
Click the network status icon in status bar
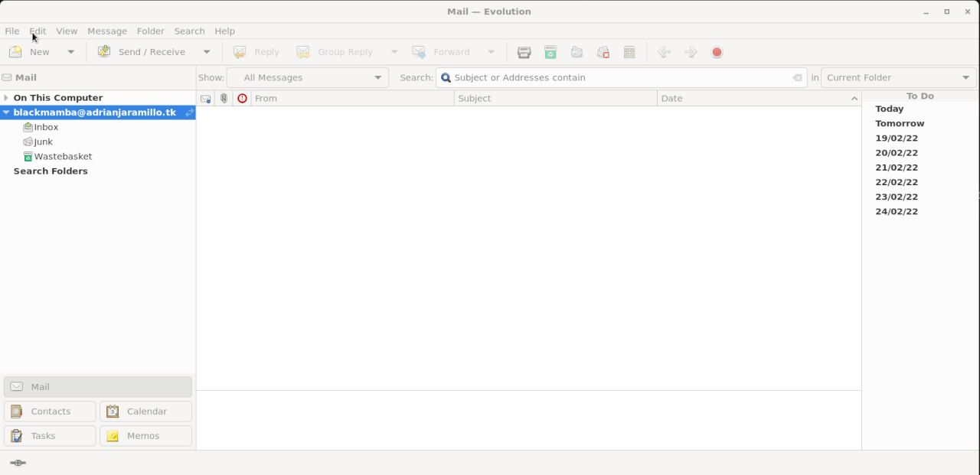click(18, 463)
